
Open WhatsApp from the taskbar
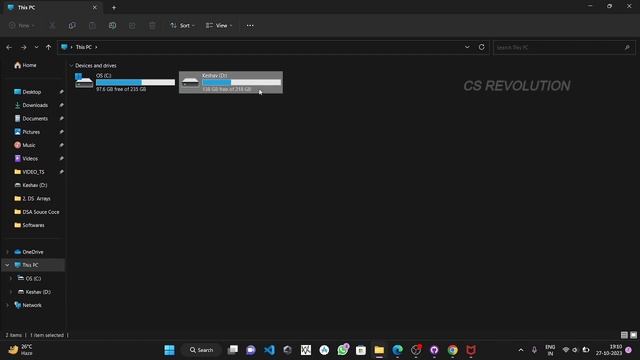coord(342,350)
